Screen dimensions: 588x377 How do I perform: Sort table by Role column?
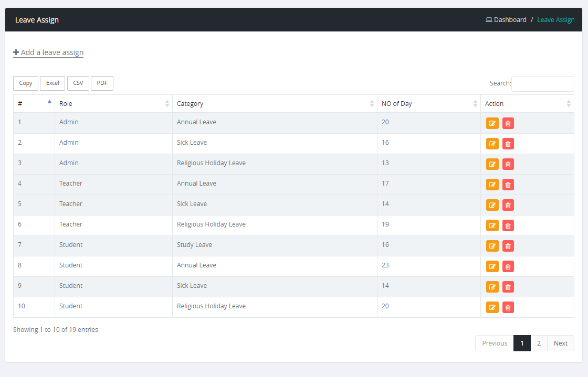coord(113,104)
